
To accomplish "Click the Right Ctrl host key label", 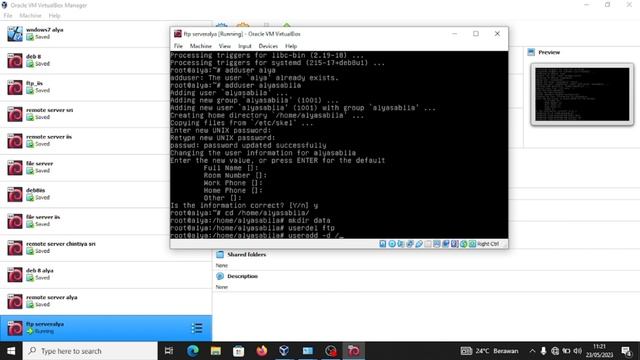I will click(x=488, y=244).
